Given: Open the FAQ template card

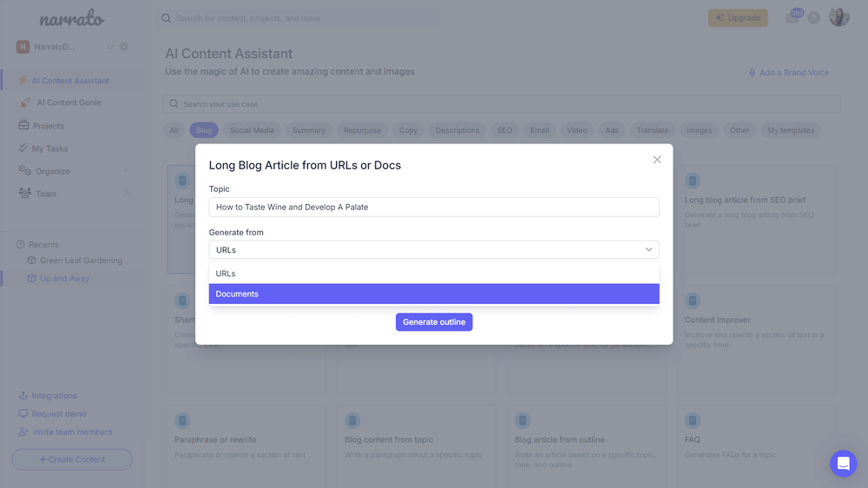Looking at the screenshot, I should (757, 446).
